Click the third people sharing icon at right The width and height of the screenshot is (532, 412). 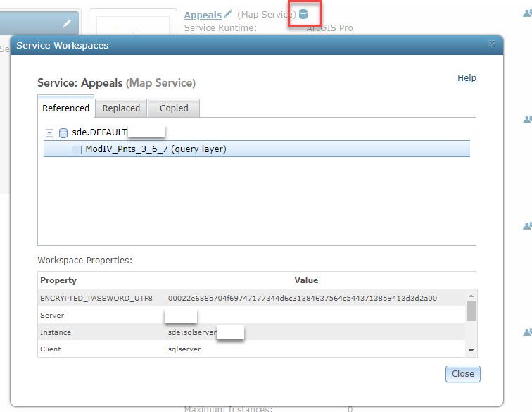[527, 226]
